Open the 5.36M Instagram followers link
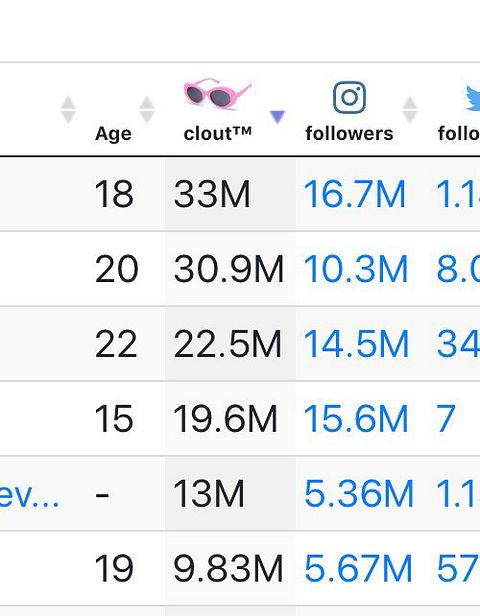Screen dimensions: 480x616 [359, 493]
